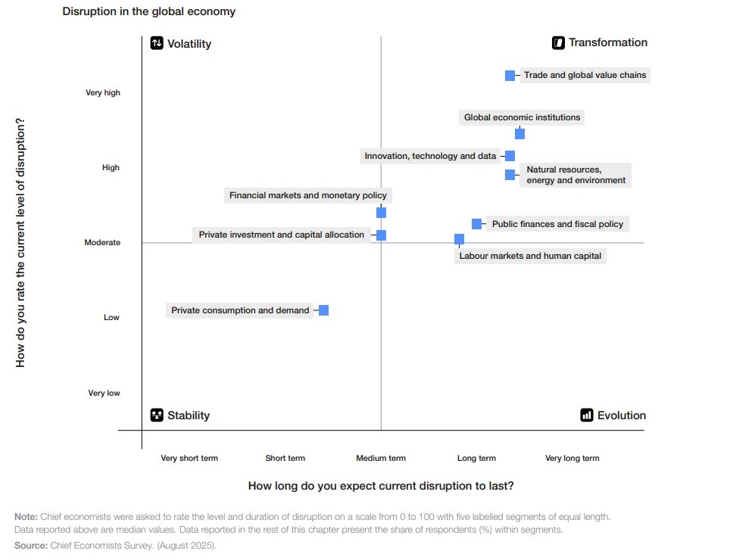The image size is (733, 560).
Task: Click the Financial markets and monetary policy marker
Action: click(381, 213)
